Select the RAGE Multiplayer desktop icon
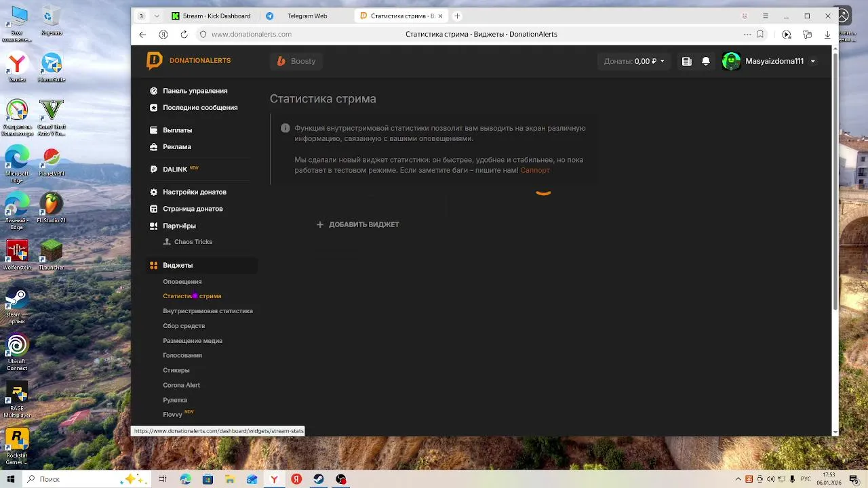The width and height of the screenshot is (868, 488). 17,401
